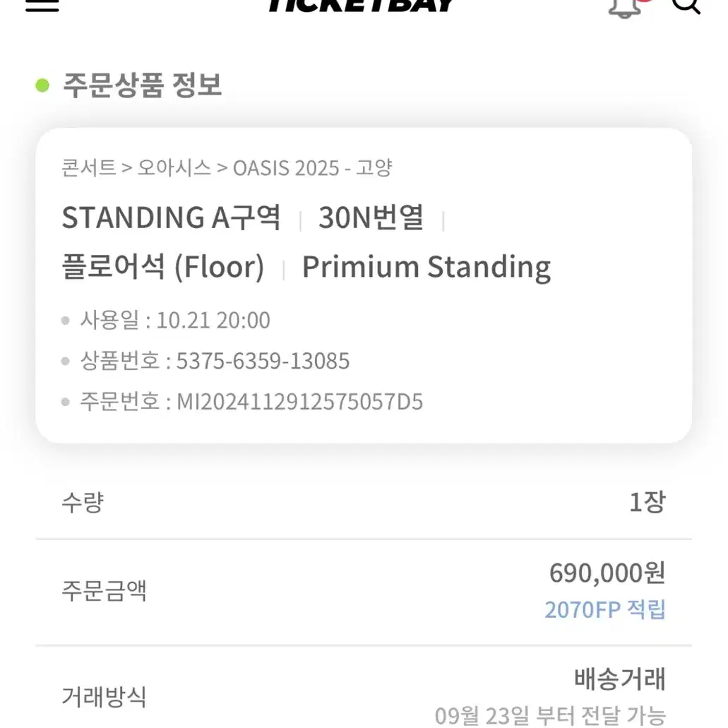This screenshot has width=728, height=728.
Task: Click the 30N번열 row text
Action: (x=371, y=217)
